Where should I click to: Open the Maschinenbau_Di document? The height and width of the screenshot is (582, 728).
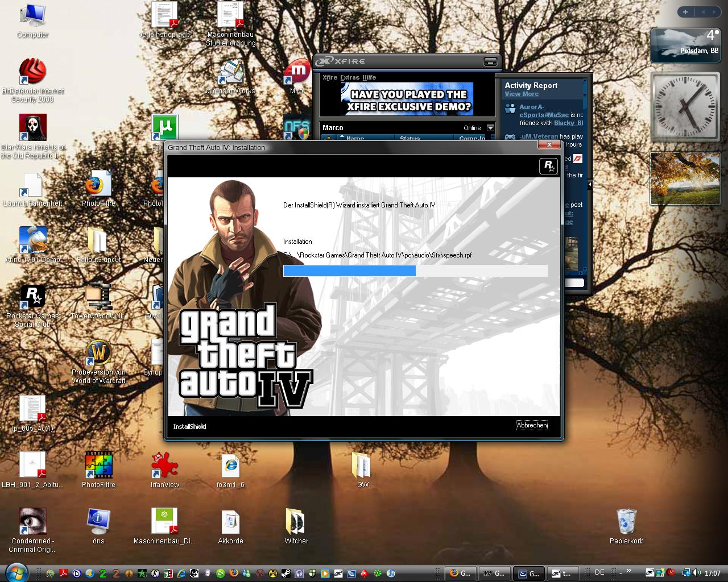click(165, 526)
